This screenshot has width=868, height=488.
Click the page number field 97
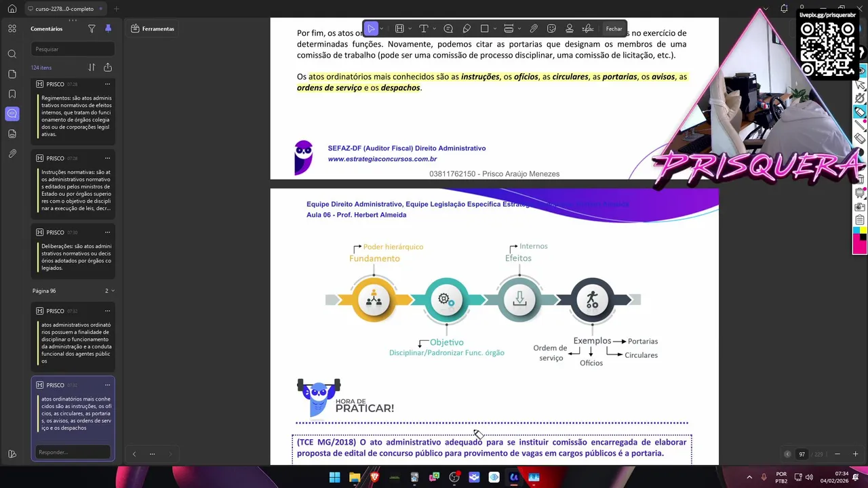pyautogui.click(x=802, y=454)
